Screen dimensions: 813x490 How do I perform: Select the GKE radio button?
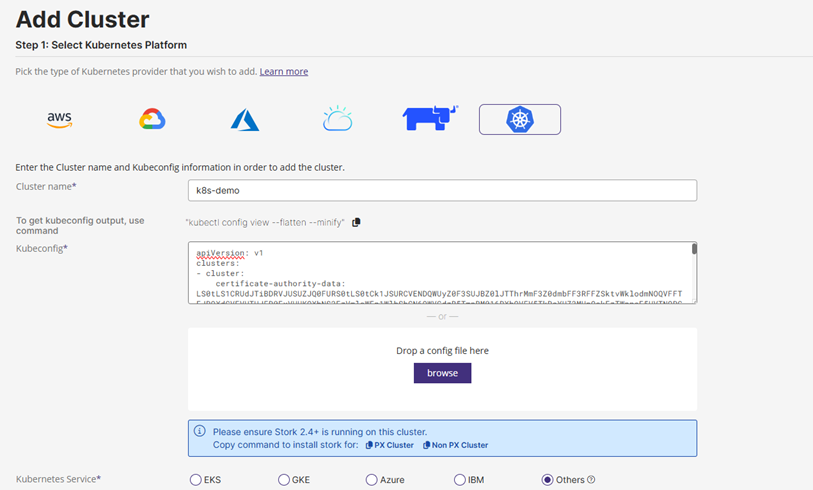pos(284,480)
